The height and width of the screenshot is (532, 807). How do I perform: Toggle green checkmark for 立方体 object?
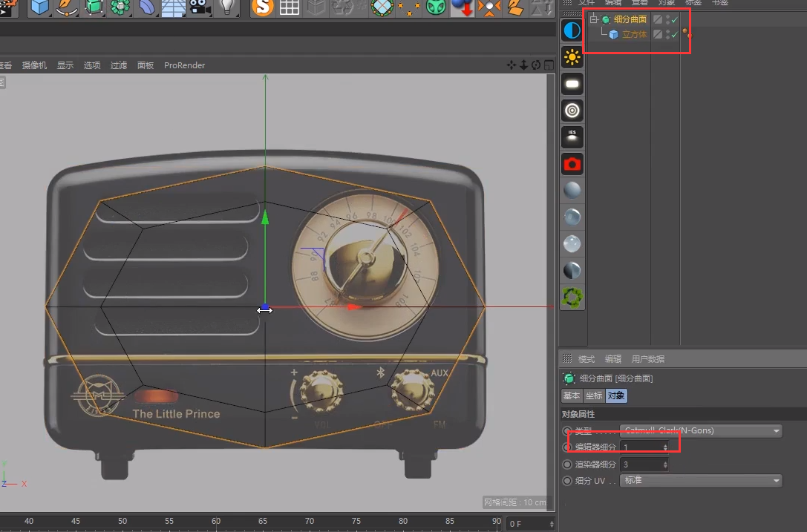674,35
